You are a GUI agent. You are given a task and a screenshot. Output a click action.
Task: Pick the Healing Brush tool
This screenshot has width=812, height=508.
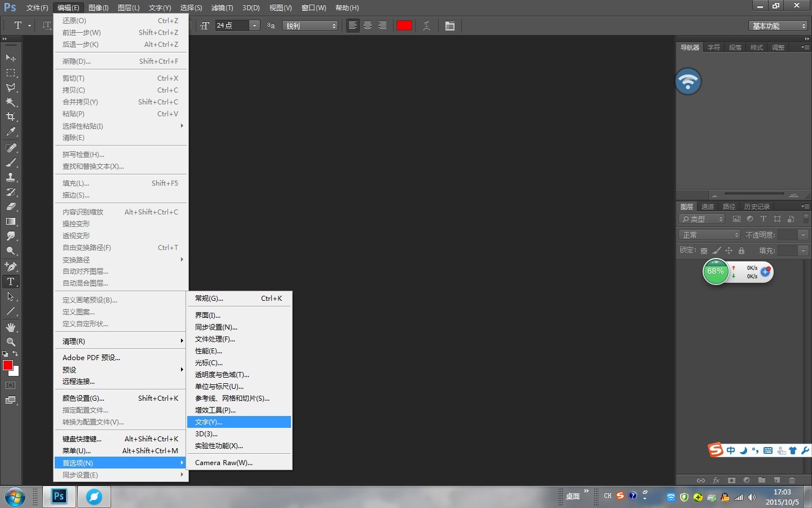tap(10, 148)
